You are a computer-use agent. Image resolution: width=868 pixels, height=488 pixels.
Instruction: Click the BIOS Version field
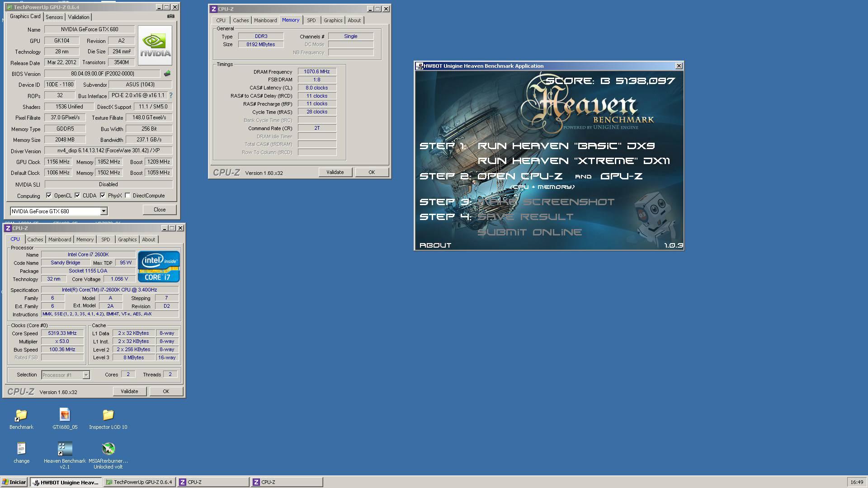(102, 74)
